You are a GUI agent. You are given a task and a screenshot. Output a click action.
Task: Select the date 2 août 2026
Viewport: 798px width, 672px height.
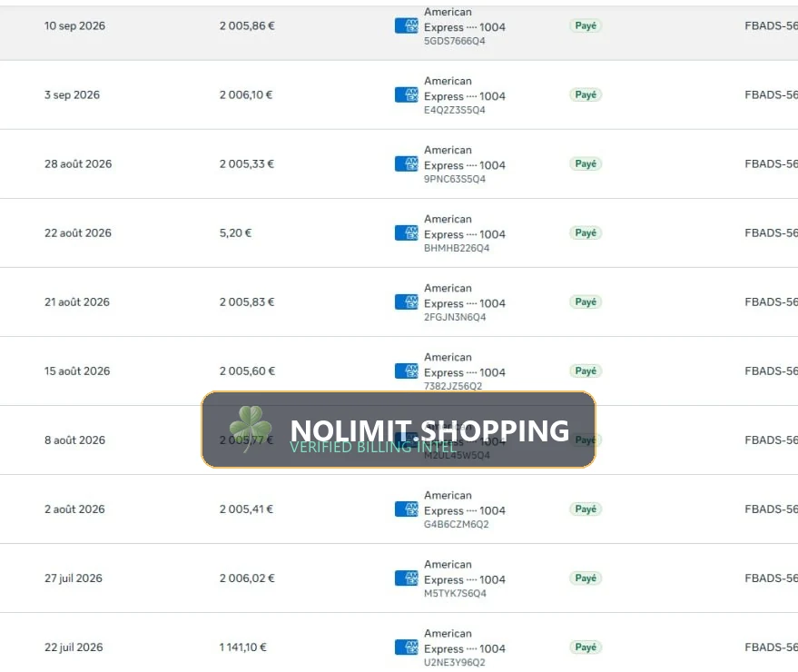[x=74, y=509]
